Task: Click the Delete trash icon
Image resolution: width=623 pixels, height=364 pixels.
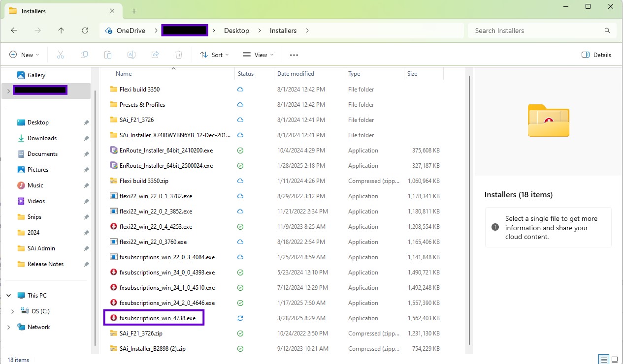Action: [179, 55]
